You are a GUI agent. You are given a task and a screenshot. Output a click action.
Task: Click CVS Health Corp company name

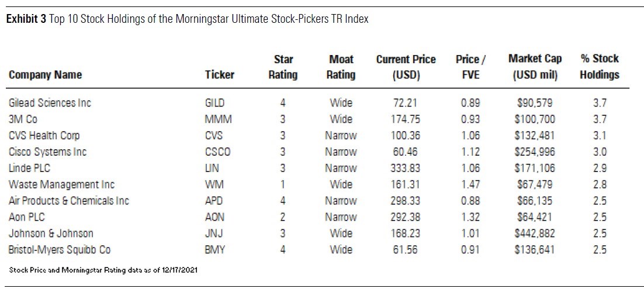click(x=44, y=136)
